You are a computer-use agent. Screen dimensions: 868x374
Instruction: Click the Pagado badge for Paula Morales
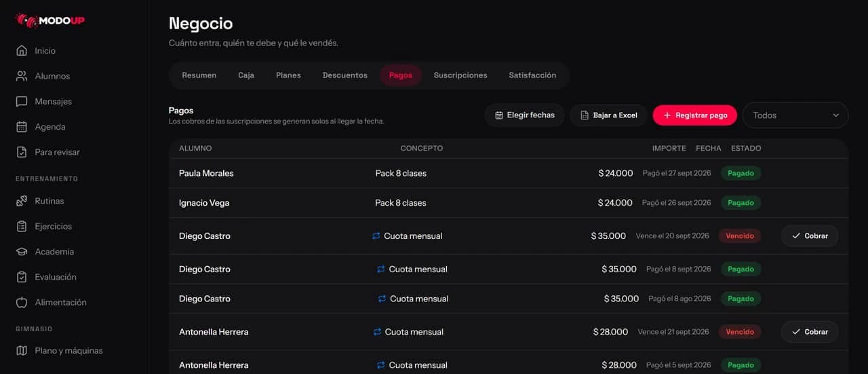pos(741,174)
